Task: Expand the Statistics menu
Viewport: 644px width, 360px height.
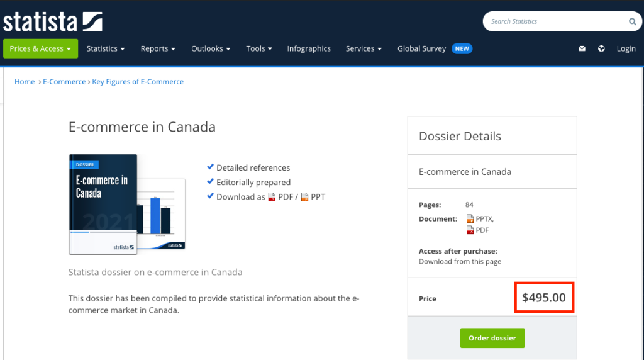Action: coord(106,48)
